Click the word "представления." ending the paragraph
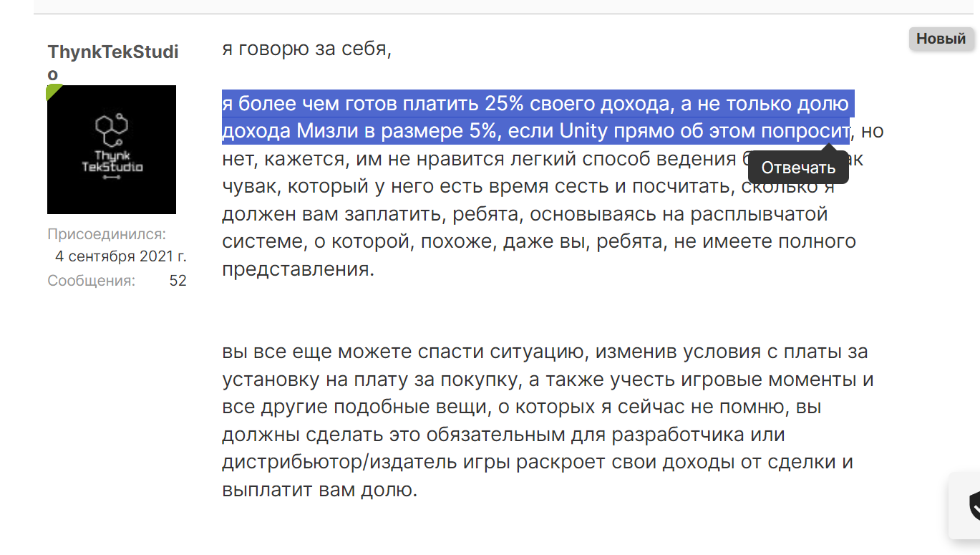The image size is (980, 555). pyautogui.click(x=299, y=269)
